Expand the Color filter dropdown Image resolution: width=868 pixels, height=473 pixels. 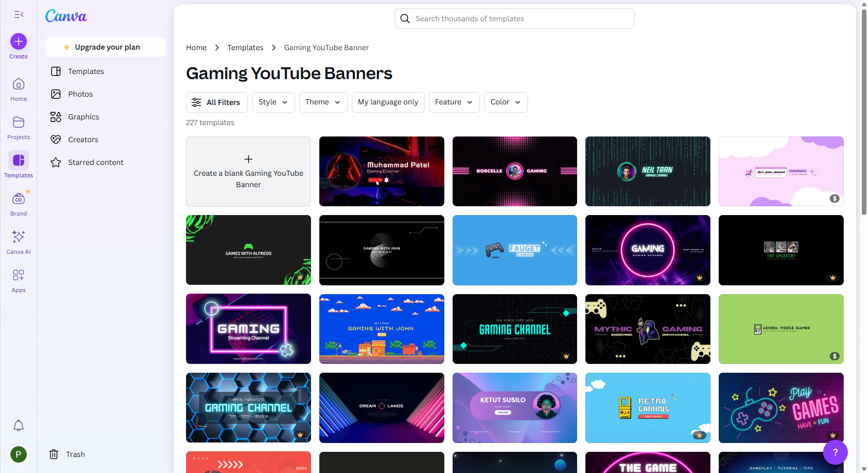pos(506,102)
